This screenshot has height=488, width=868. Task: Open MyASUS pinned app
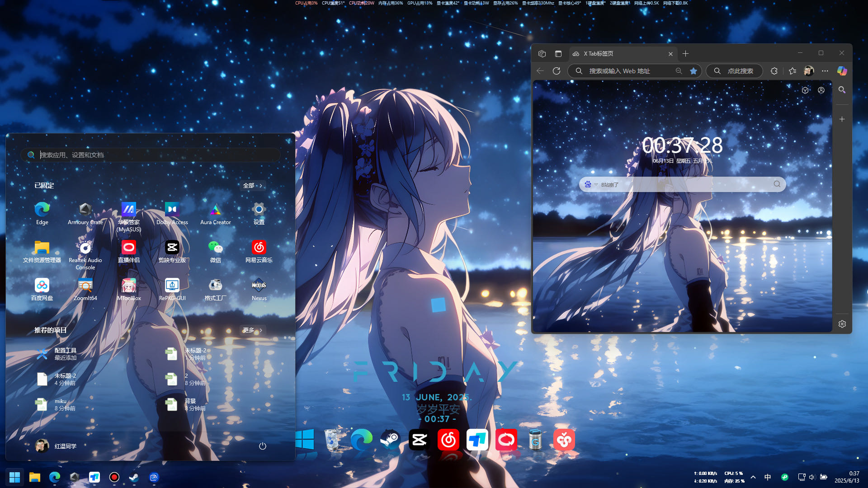tap(129, 216)
